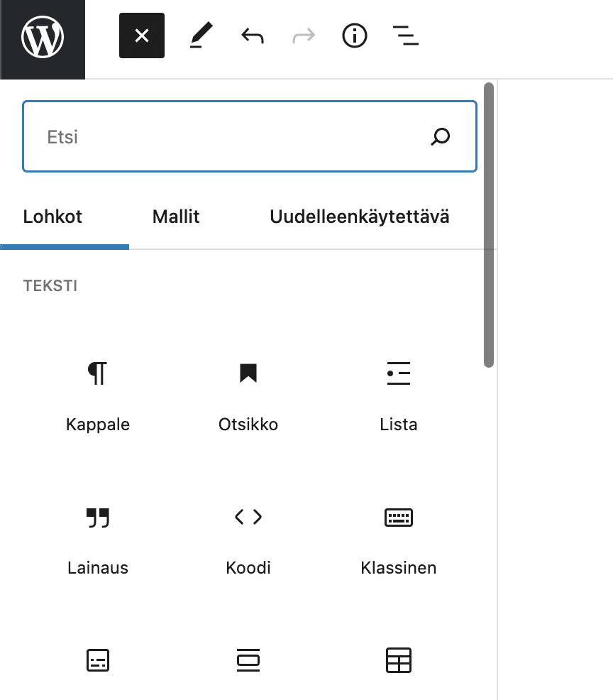Add a Lista list block
Image resolution: width=613 pixels, height=700 pixels.
(x=399, y=394)
